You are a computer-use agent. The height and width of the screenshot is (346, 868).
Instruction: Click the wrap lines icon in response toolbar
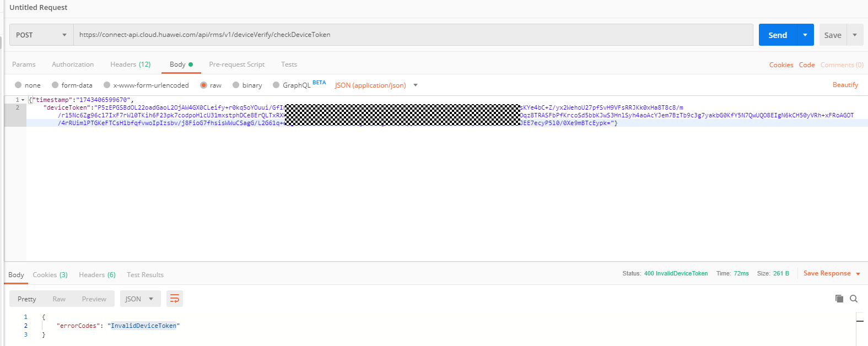174,299
